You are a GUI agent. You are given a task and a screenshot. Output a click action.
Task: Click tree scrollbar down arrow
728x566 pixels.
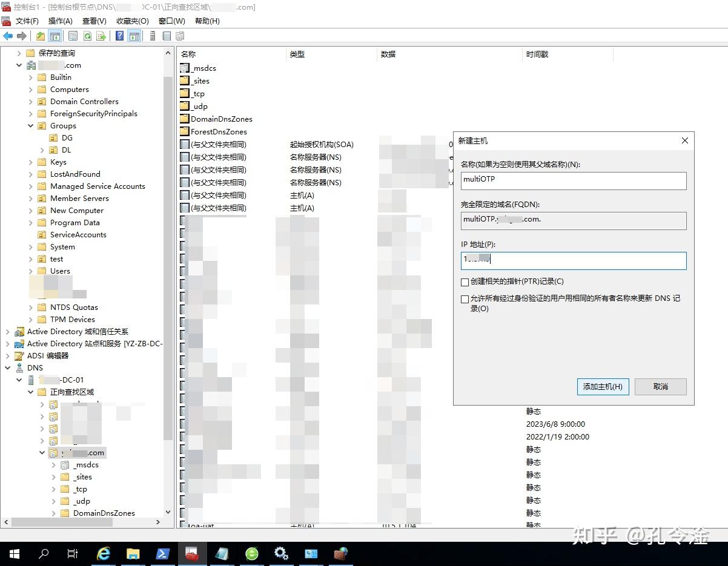coord(168,512)
